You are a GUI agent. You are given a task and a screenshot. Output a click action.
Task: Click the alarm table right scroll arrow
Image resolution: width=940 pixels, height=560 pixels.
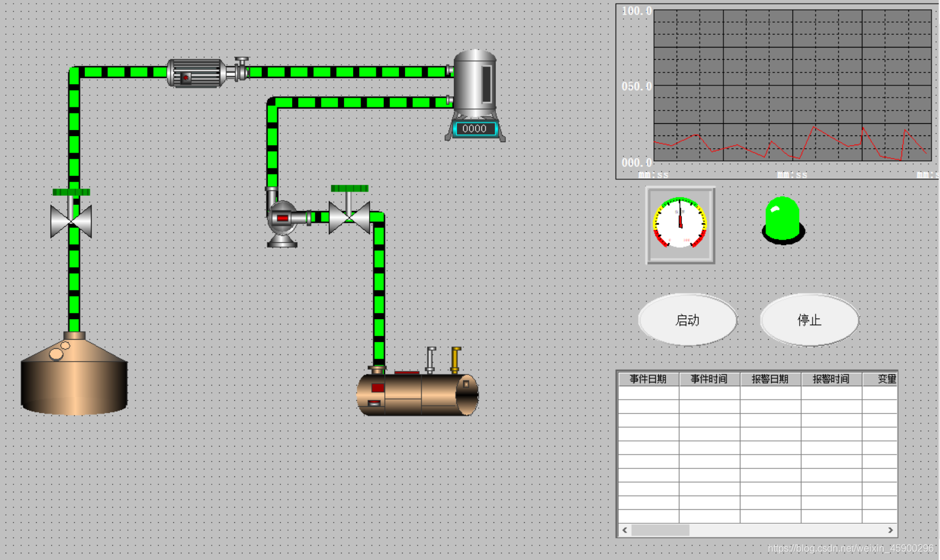coord(891,530)
